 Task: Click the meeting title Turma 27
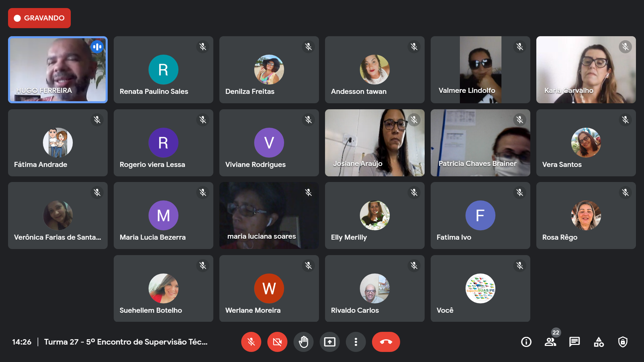(x=126, y=342)
